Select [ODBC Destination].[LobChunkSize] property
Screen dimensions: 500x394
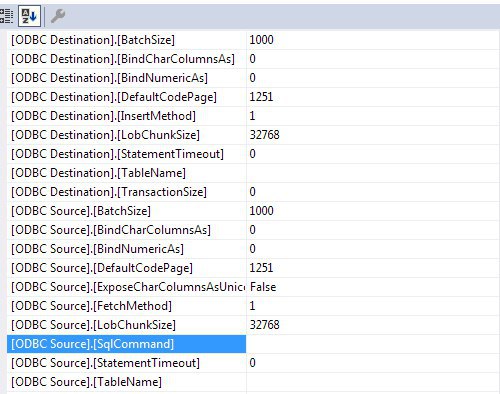coord(127,135)
